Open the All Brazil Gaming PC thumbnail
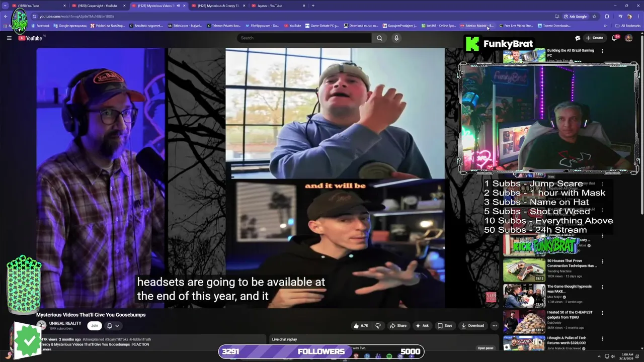This screenshot has width=644, height=362. click(524, 56)
